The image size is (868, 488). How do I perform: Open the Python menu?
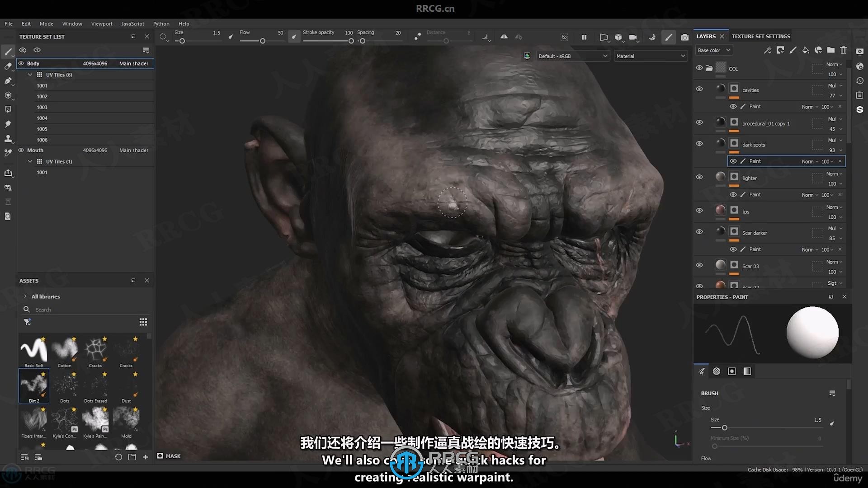click(161, 23)
